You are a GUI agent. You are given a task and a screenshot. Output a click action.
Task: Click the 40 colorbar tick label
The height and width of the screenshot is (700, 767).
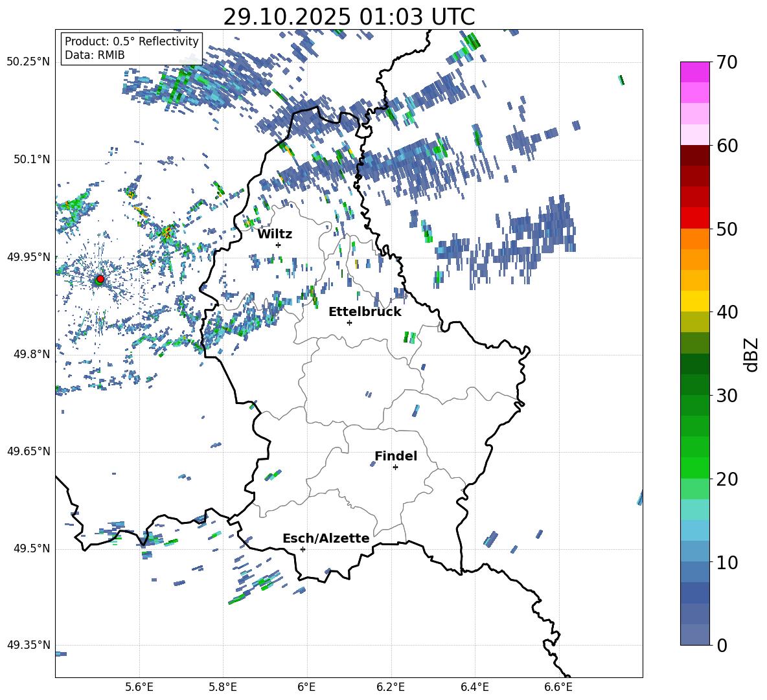click(x=726, y=312)
